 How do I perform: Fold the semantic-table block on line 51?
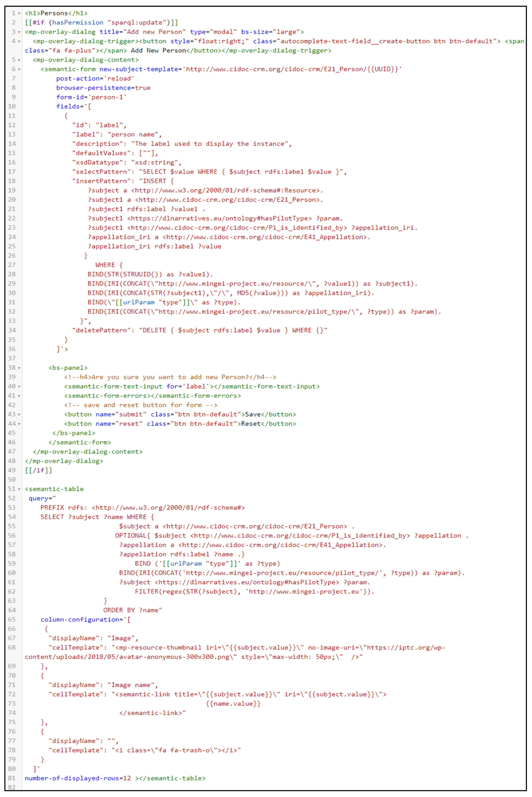19,489
